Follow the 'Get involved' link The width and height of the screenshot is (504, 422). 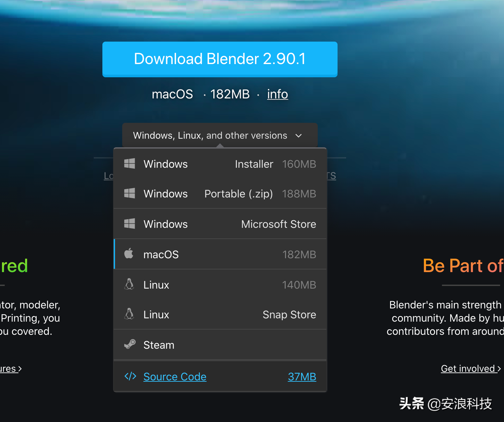471,369
